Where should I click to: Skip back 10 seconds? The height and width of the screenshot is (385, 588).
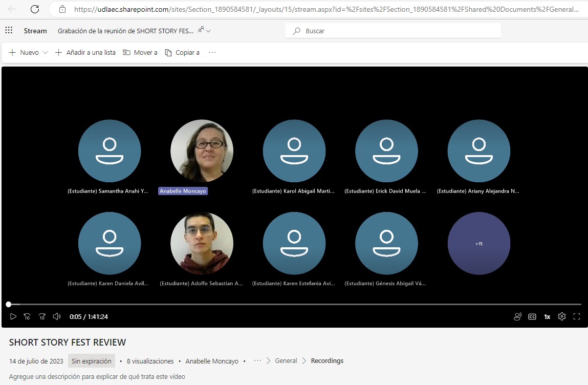(x=28, y=316)
